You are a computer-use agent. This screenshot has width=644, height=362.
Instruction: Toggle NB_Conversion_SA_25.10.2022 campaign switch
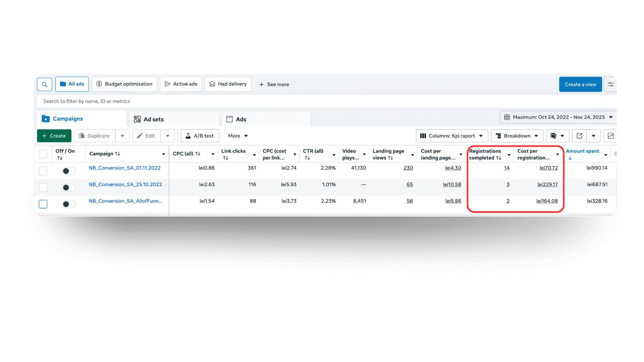tap(69, 188)
